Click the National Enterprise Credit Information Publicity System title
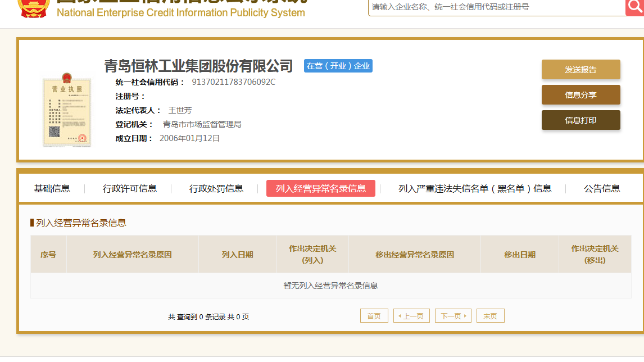This screenshot has height=362, width=644. (x=181, y=13)
